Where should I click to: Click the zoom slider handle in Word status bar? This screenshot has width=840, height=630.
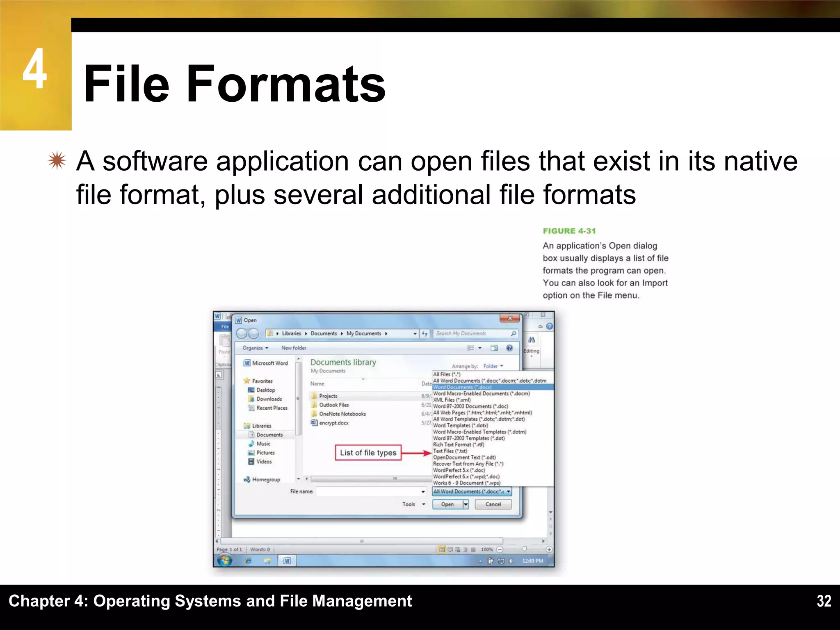click(524, 549)
